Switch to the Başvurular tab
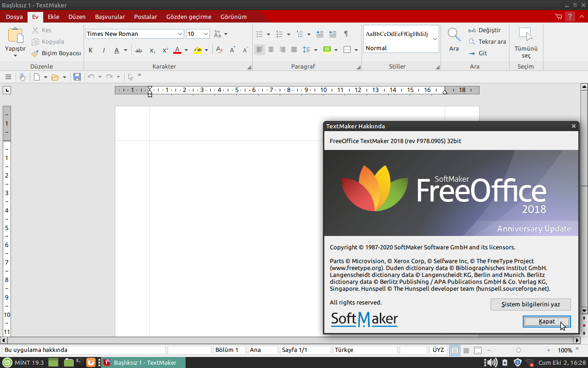The width and height of the screenshot is (588, 368). [110, 17]
